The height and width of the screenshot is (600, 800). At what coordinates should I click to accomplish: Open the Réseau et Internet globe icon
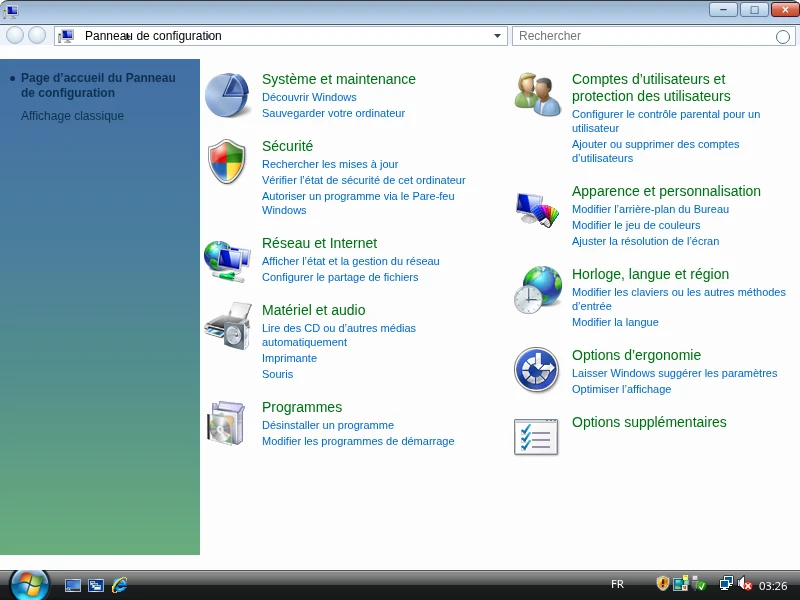tap(227, 261)
